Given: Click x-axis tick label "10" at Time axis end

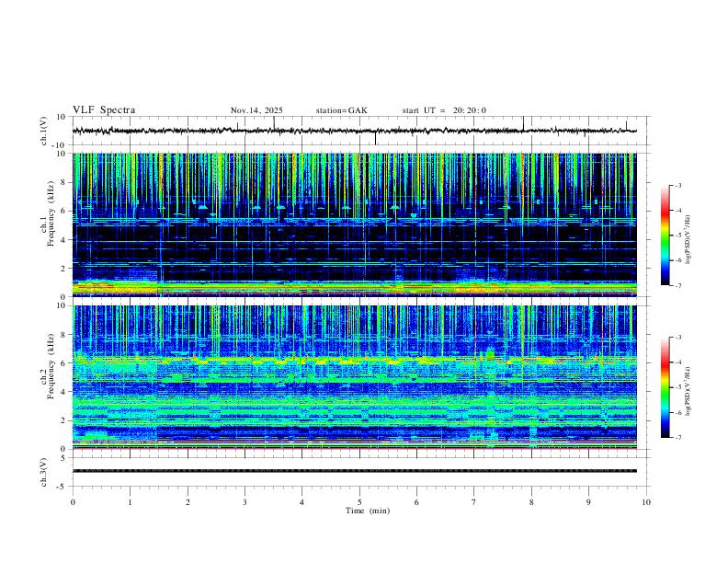Looking at the screenshot, I should (646, 502).
